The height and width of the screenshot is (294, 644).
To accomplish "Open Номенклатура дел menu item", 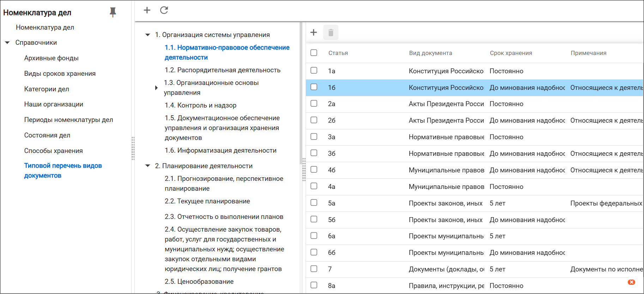I will click(x=45, y=27).
